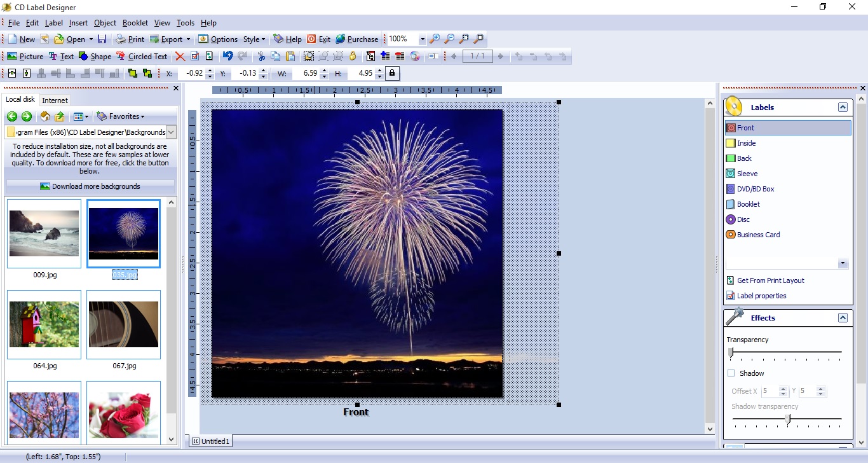Select the Text tool
This screenshot has width=868, height=463.
(x=62, y=56)
